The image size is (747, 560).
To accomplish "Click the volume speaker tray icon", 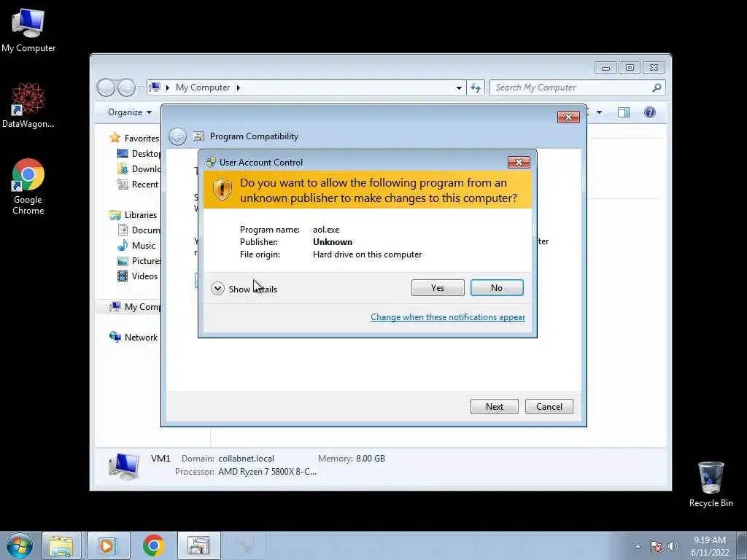I will 673,546.
